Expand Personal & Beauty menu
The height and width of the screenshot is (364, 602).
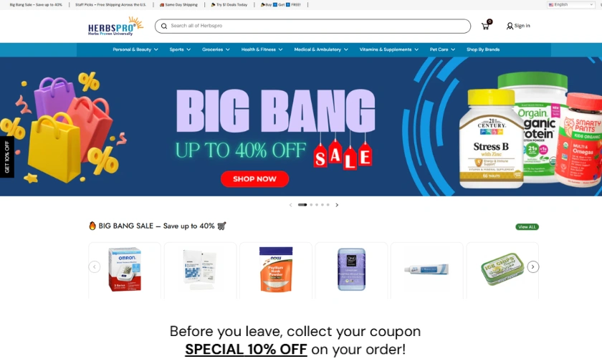[135, 49]
